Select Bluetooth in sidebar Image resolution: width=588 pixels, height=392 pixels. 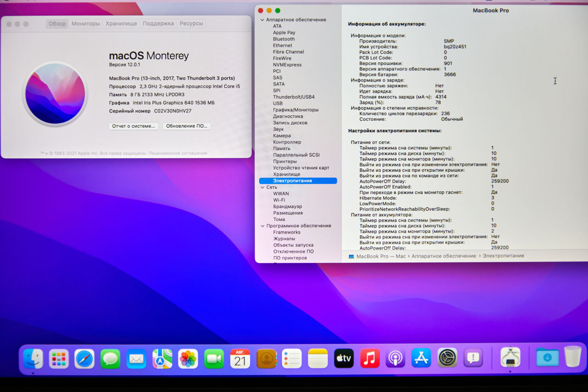pyautogui.click(x=284, y=39)
